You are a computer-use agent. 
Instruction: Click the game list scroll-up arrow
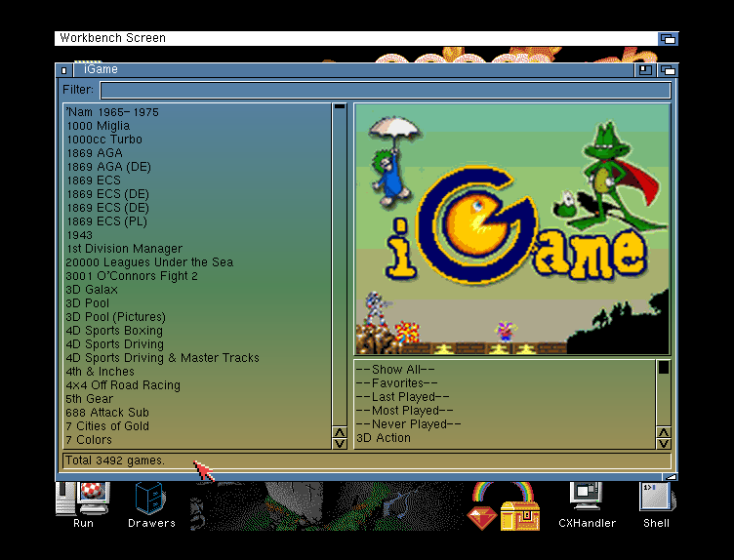click(340, 432)
